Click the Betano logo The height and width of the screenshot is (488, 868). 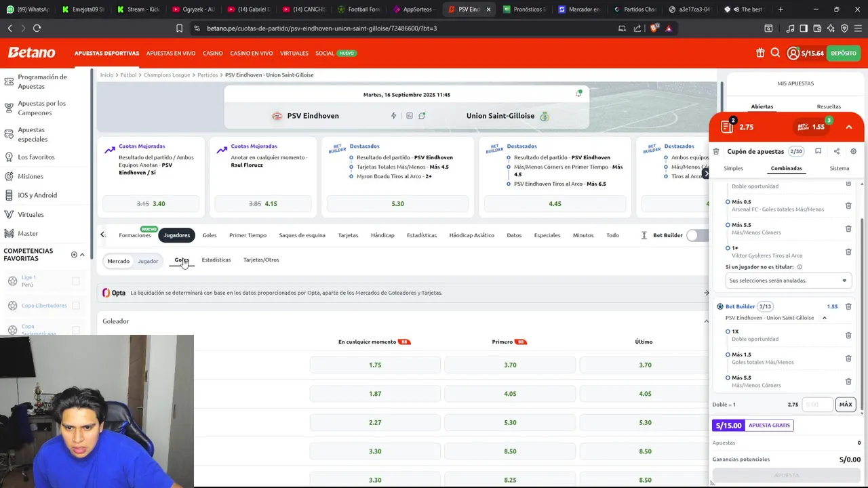pos(31,53)
